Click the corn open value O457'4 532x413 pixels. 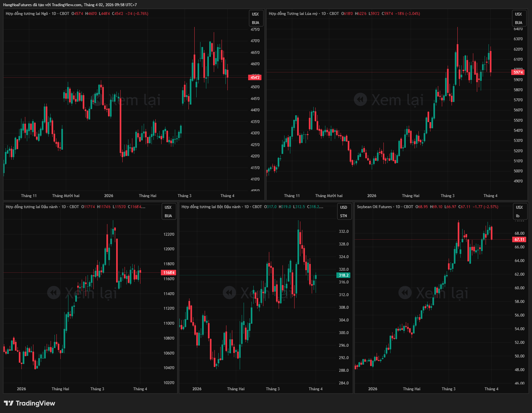click(x=77, y=14)
